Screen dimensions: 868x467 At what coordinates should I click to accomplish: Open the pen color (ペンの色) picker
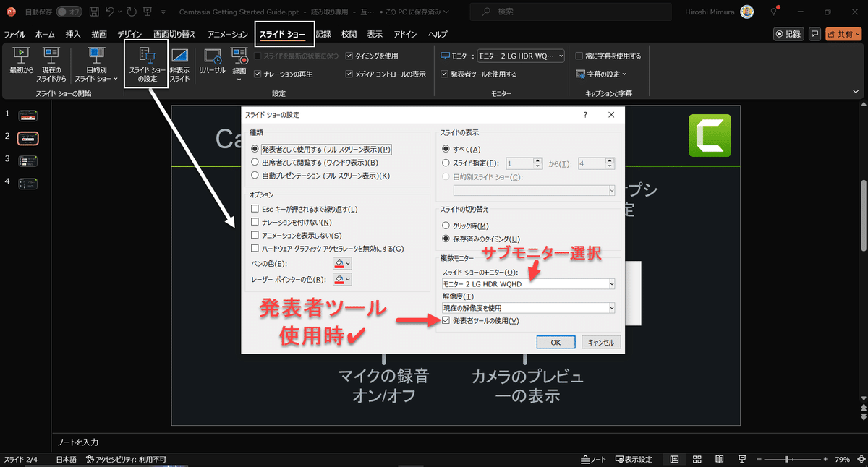tap(342, 264)
